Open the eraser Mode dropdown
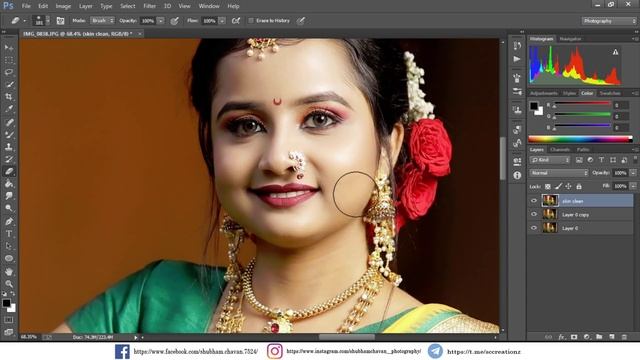The height and width of the screenshot is (360, 640). coord(102,20)
